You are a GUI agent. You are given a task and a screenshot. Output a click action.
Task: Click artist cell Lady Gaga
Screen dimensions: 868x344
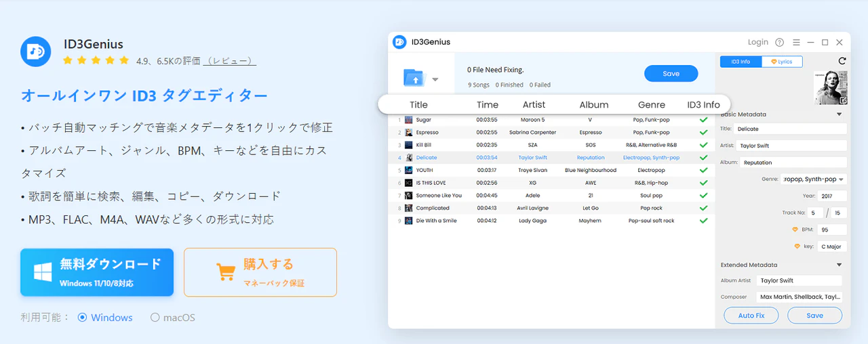[532, 221]
